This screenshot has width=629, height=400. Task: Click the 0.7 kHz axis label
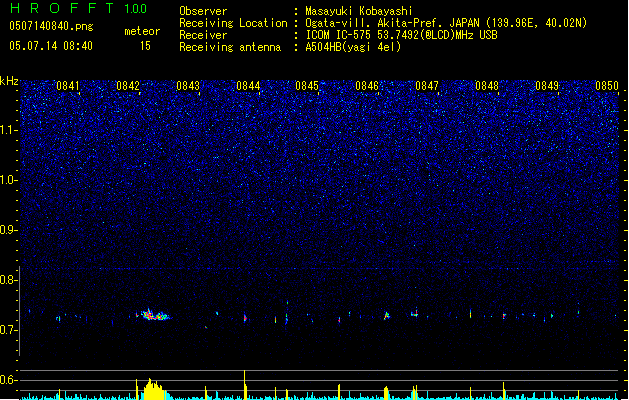(8, 330)
